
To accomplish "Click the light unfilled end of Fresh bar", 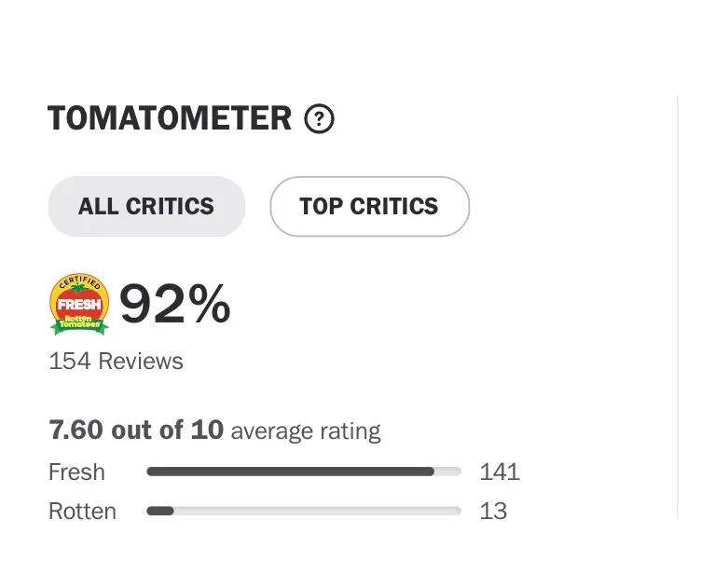I will coord(448,472).
